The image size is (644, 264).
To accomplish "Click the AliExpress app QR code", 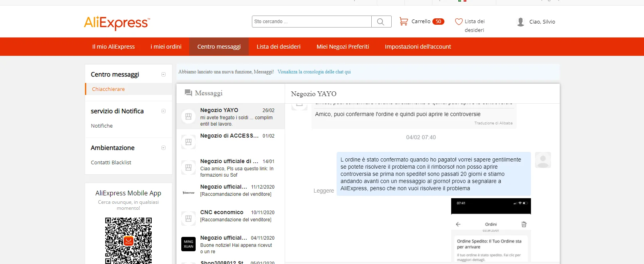I will 129,240.
